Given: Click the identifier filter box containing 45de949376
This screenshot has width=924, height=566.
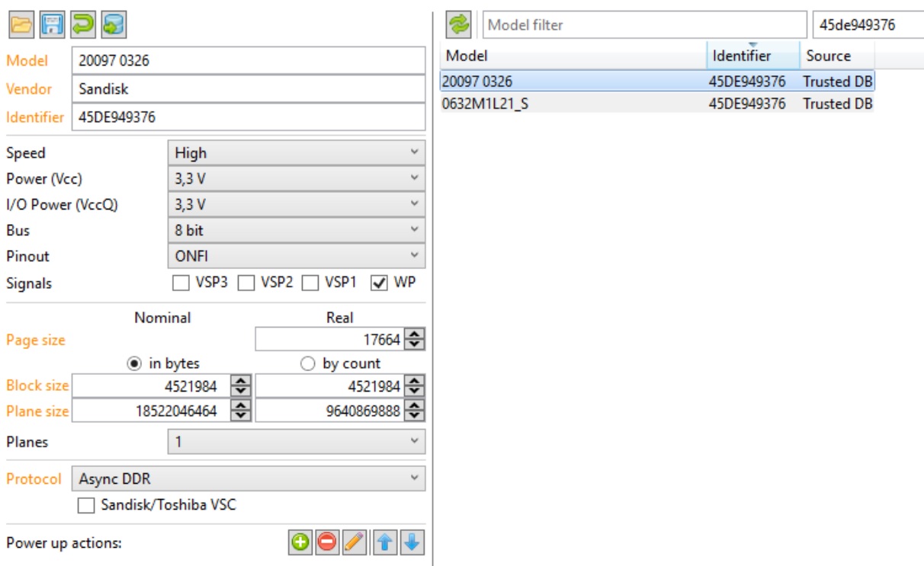Looking at the screenshot, I should [868, 24].
